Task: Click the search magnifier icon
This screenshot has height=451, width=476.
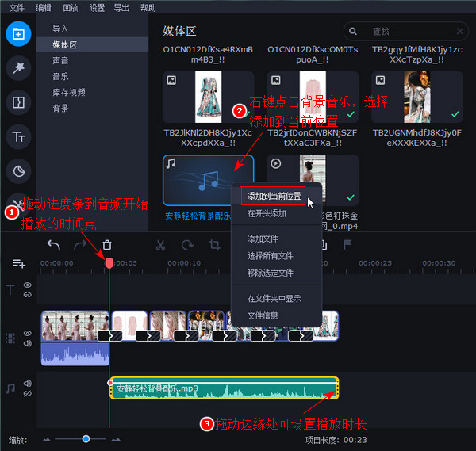Action: (353, 31)
